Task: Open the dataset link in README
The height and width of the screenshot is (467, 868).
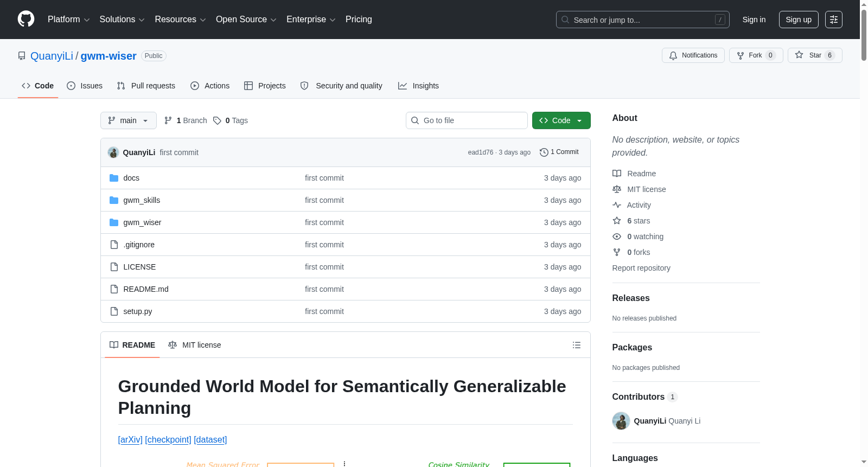Action: click(210, 439)
